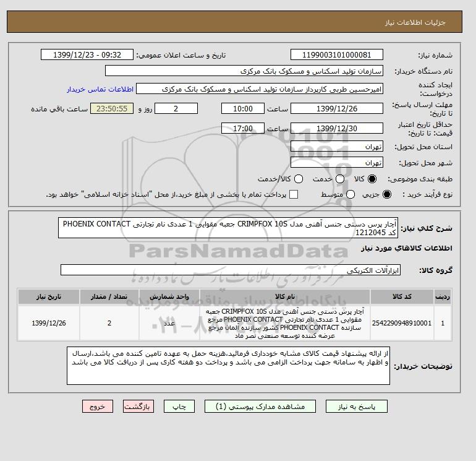Click کد کالا column header

click(x=402, y=296)
